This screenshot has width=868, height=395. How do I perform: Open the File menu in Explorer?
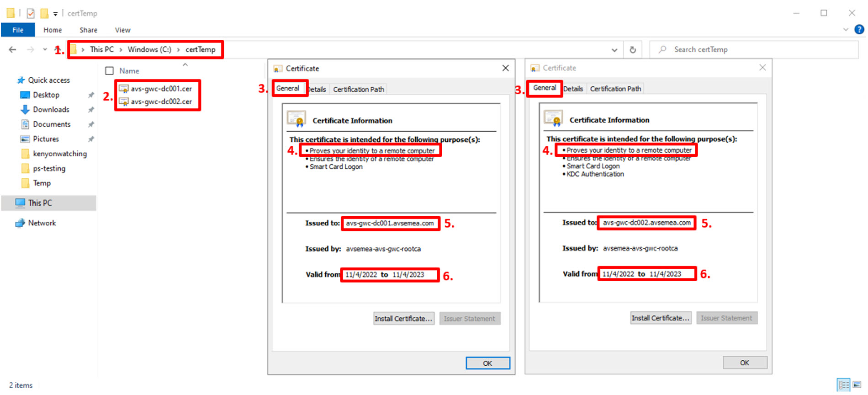18,30
